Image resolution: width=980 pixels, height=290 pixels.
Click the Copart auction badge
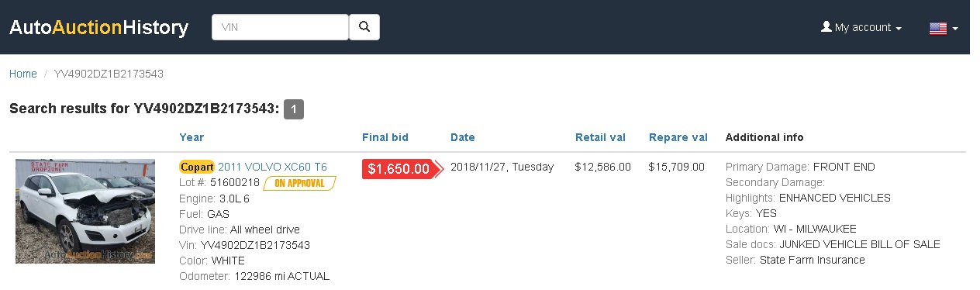click(x=197, y=167)
